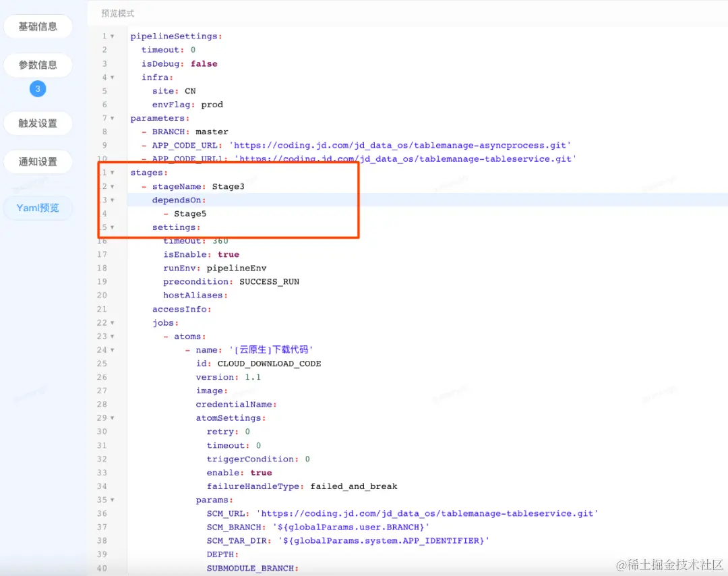728x576 pixels.
Task: Click the 'id: CLOUD_DOWNLOAD_CODE' line
Action: point(258,364)
